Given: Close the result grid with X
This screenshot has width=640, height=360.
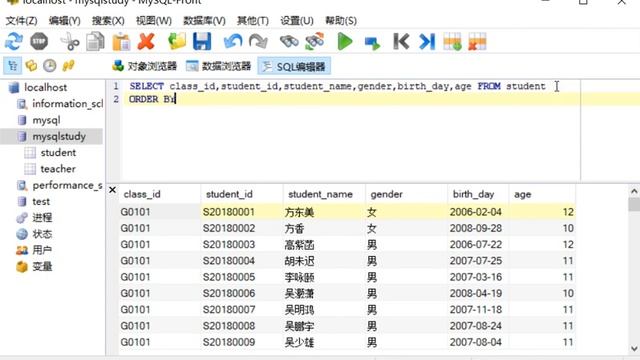Looking at the screenshot, I should tap(112, 190).
